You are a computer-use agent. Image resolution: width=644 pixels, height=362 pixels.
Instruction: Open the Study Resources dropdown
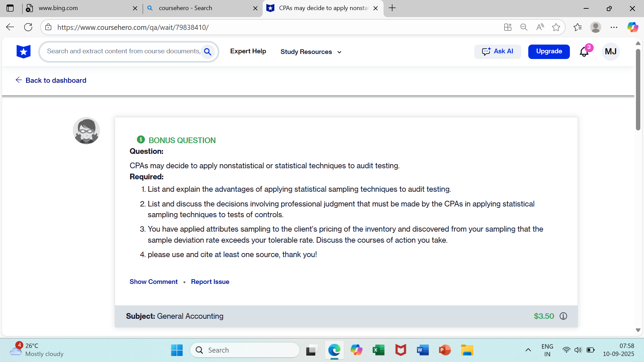tap(310, 52)
